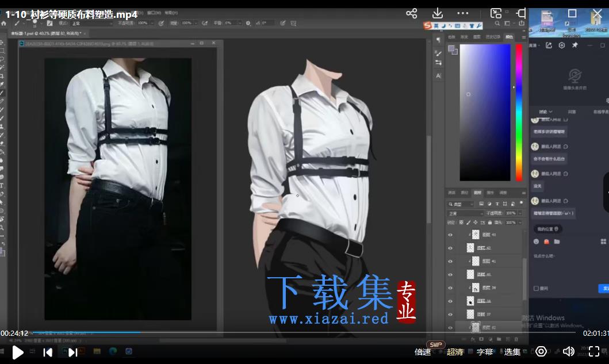The height and width of the screenshot is (364, 609).
Task: Open the three-dot more options menu
Action: click(x=462, y=13)
